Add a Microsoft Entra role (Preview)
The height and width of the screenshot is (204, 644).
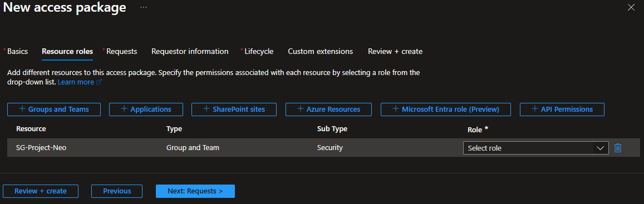click(x=446, y=109)
